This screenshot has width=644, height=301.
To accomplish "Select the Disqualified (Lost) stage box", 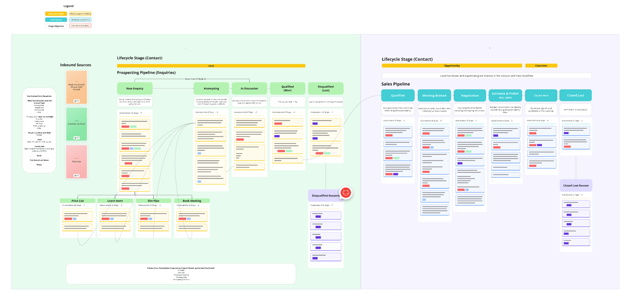I will click(x=326, y=89).
